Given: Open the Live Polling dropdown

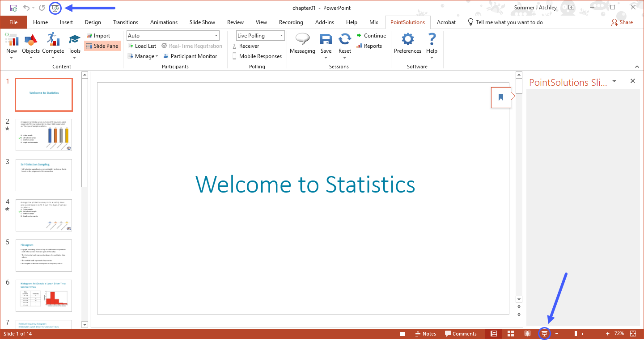Looking at the screenshot, I should 281,36.
